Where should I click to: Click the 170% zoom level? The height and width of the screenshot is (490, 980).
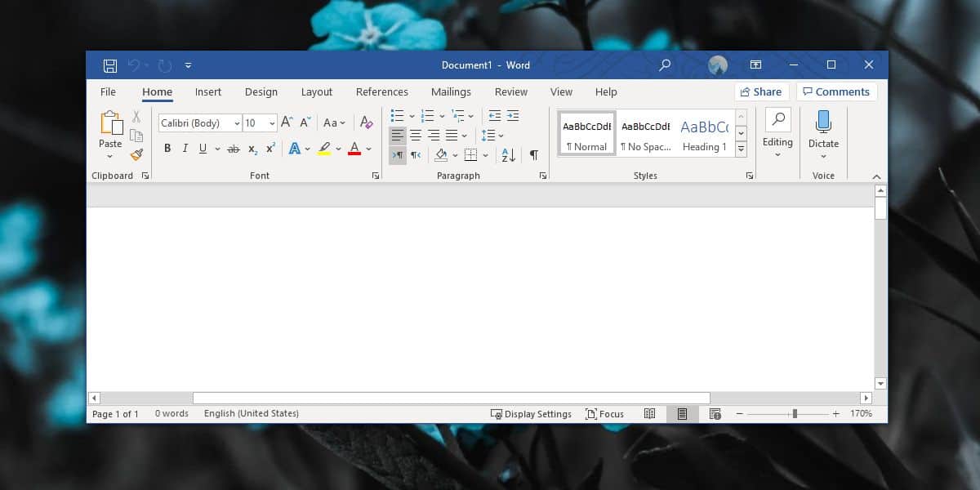click(x=861, y=414)
